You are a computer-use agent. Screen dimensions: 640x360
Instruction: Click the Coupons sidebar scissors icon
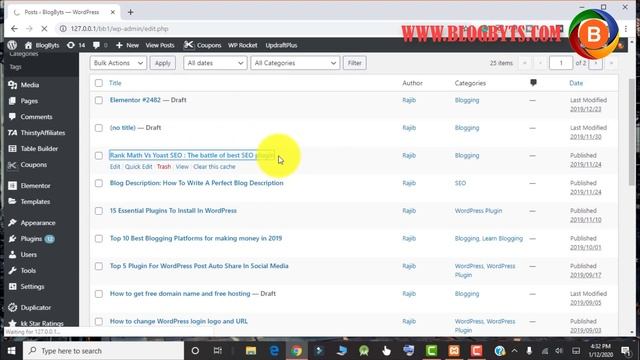13,165
